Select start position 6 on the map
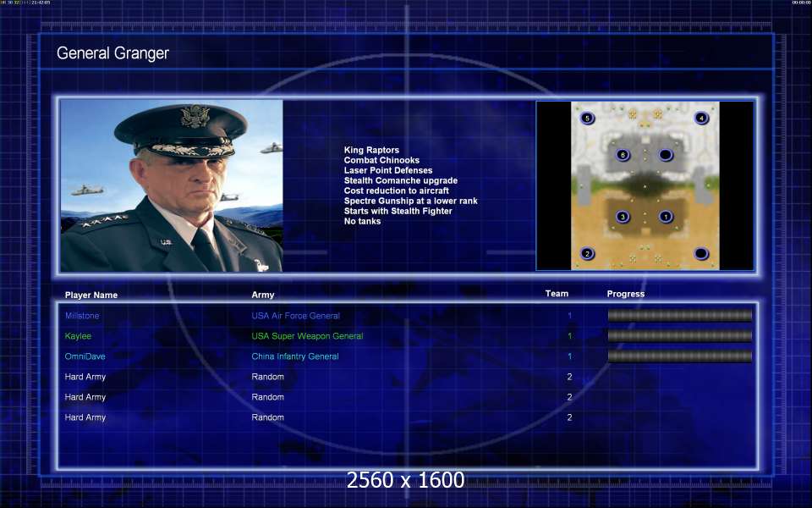Viewport: 812px width, 508px height. coord(623,155)
